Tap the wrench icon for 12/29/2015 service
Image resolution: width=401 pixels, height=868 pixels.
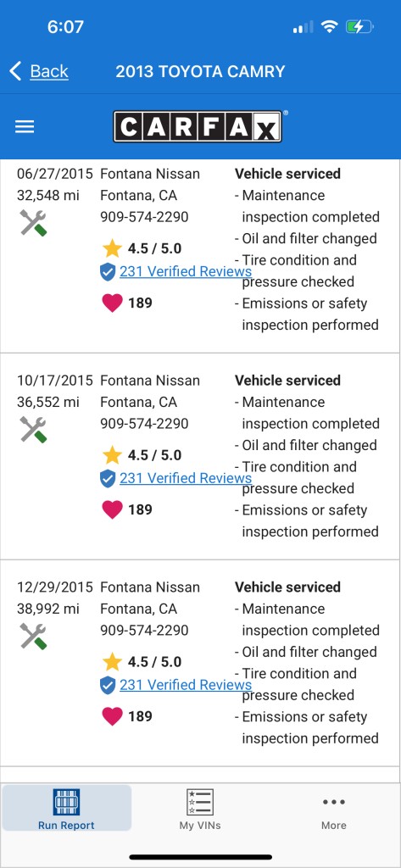tap(33, 636)
